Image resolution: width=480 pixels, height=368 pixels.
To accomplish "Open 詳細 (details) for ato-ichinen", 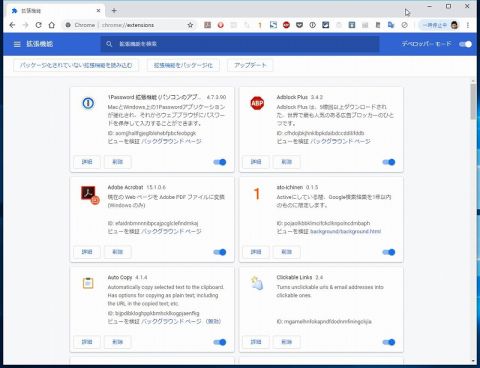I will pos(256,252).
